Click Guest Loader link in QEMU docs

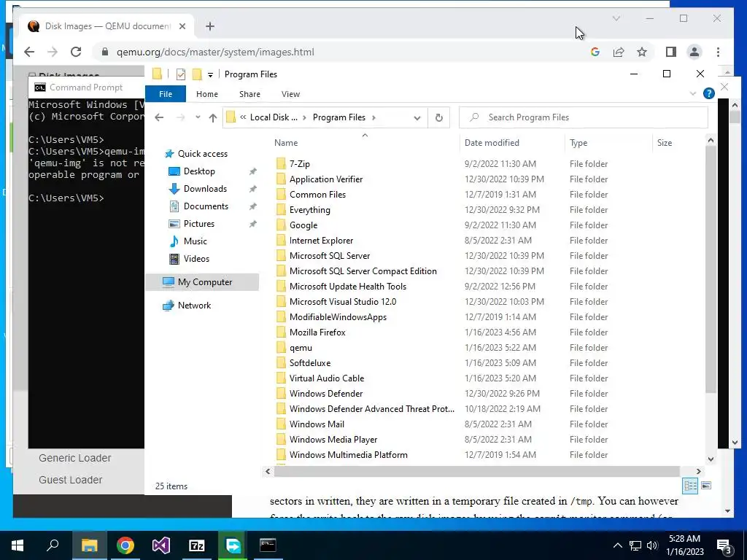pyautogui.click(x=70, y=480)
